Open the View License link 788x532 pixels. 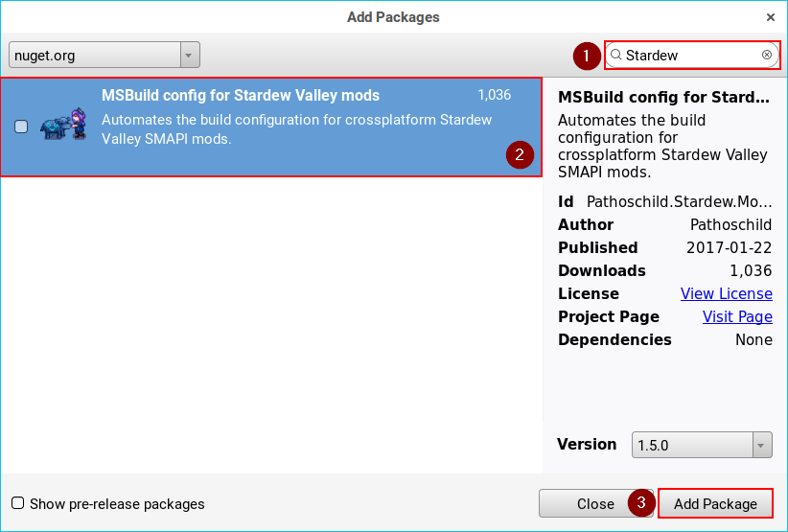[x=726, y=293]
